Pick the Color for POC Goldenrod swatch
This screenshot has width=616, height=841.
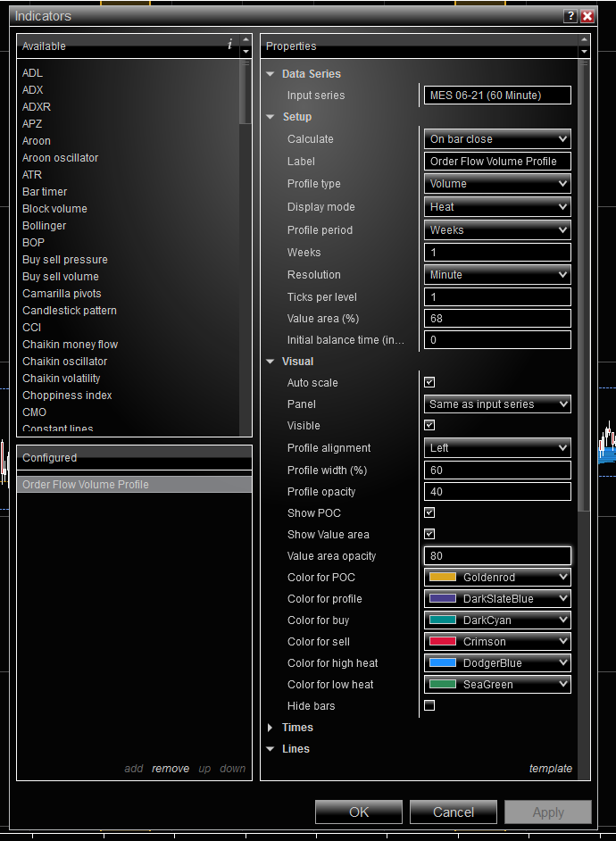[443, 577]
